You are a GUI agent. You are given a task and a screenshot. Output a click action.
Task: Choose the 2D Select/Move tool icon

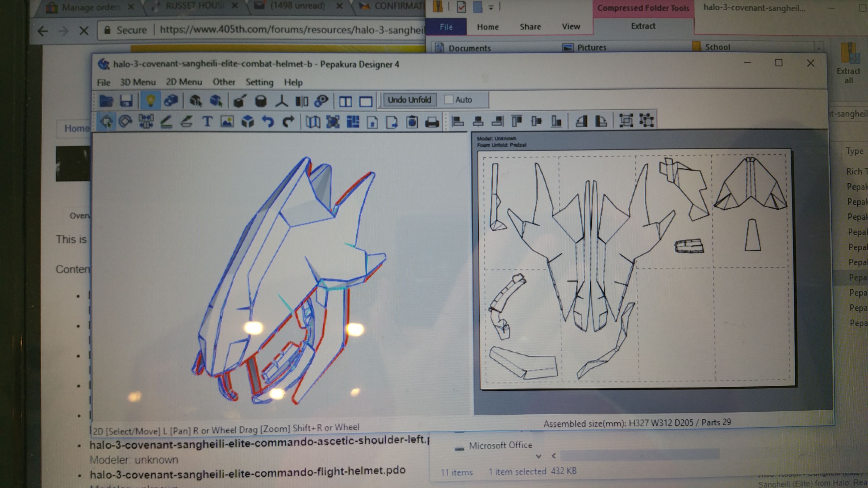106,121
